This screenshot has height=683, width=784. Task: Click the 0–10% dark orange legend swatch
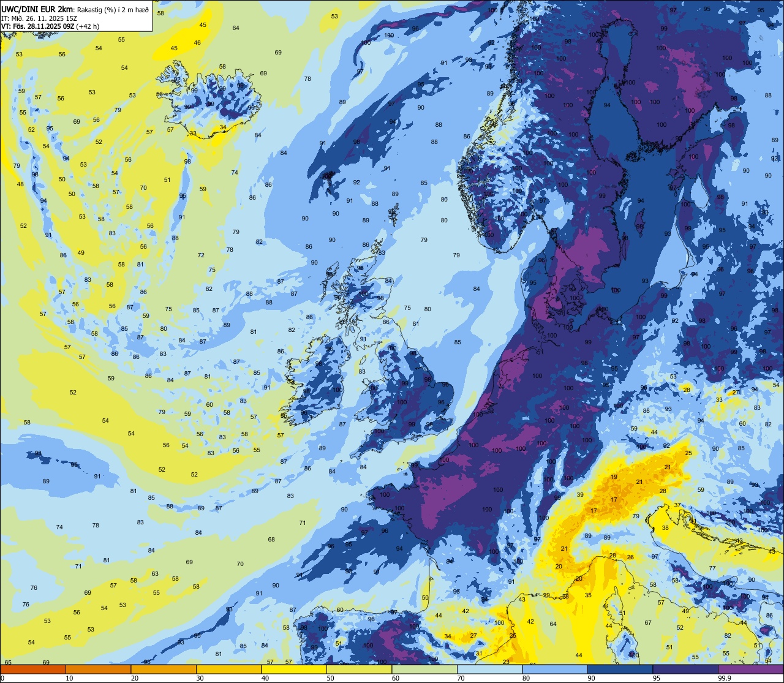pos(33,669)
